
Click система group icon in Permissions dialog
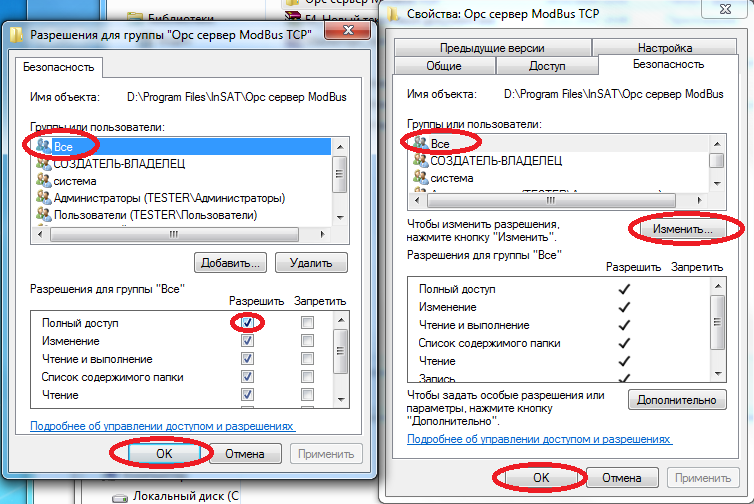pos(44,181)
